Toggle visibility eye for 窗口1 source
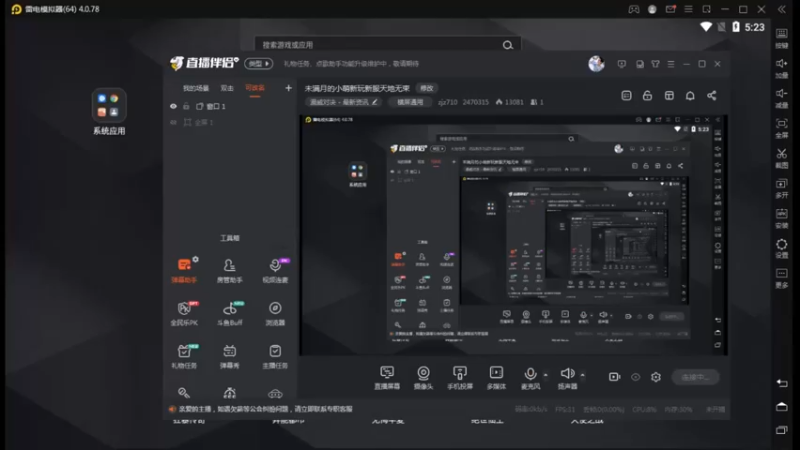The height and width of the screenshot is (450, 800). pos(173,106)
